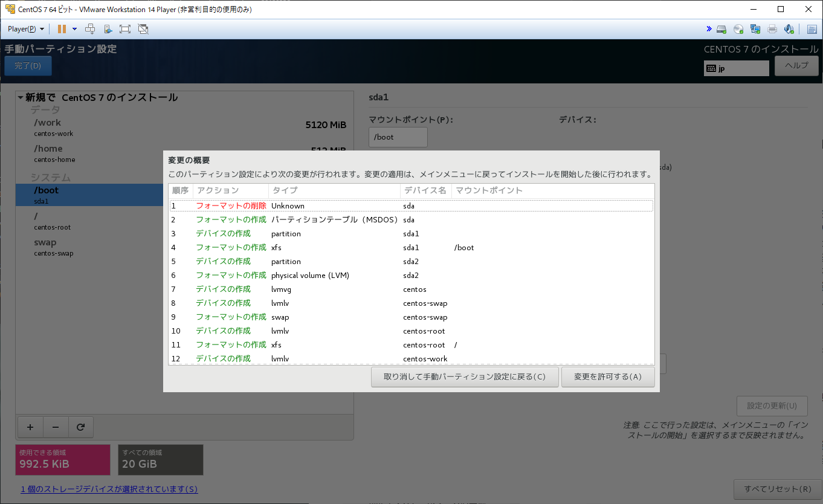Click the Send Ctrl+Alt+Del toolbar icon
This screenshot has height=504, width=823.
(x=90, y=29)
